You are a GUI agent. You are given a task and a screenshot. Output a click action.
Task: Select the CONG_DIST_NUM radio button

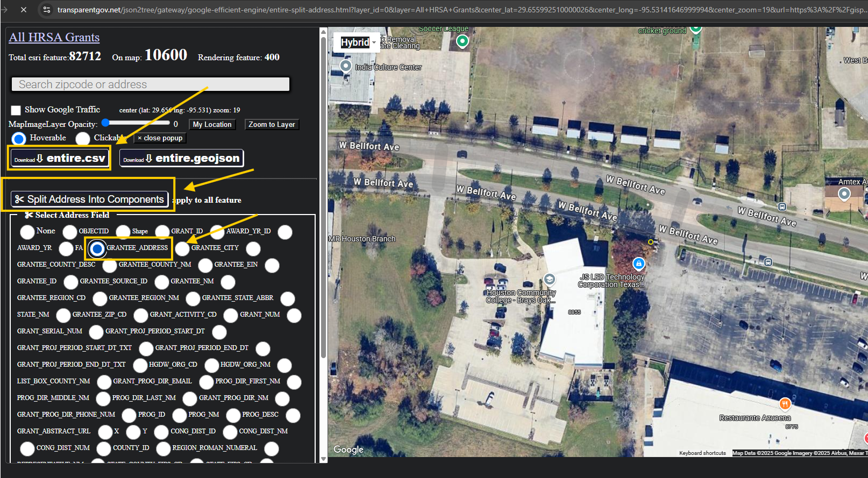click(x=27, y=449)
